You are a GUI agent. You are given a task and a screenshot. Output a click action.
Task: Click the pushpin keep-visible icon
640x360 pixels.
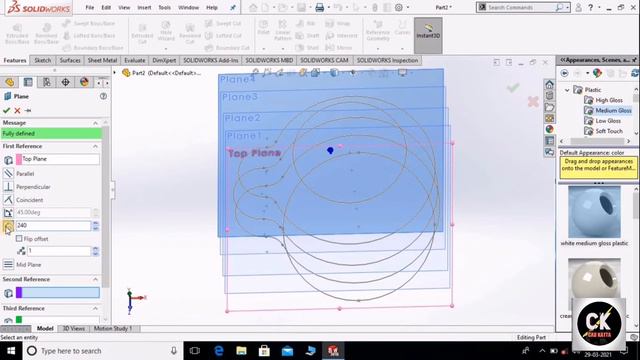click(x=28, y=110)
